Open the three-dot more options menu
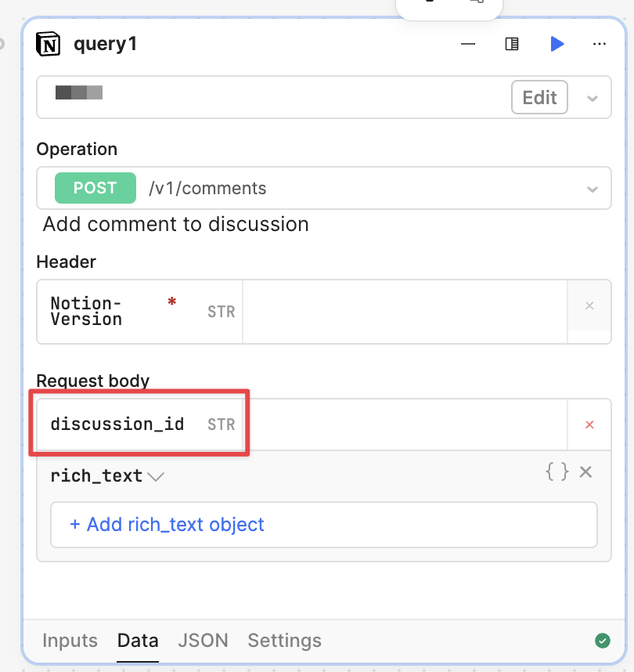 [600, 45]
